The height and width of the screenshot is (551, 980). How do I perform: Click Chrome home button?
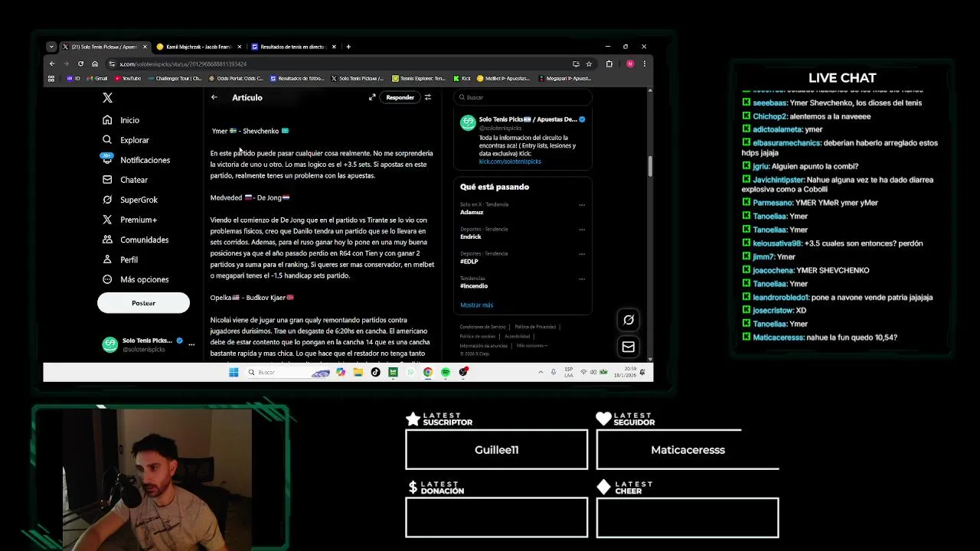click(95, 64)
